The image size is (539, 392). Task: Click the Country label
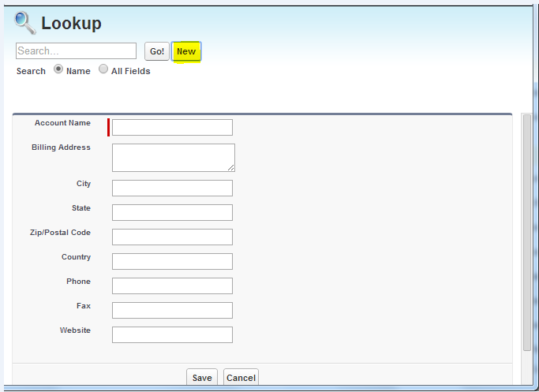76,257
